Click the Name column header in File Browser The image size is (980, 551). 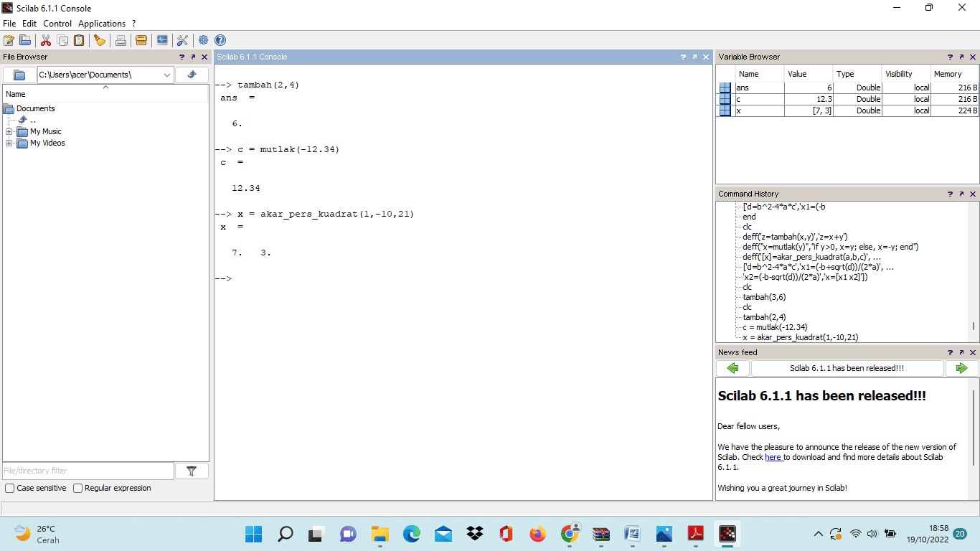tap(105, 94)
